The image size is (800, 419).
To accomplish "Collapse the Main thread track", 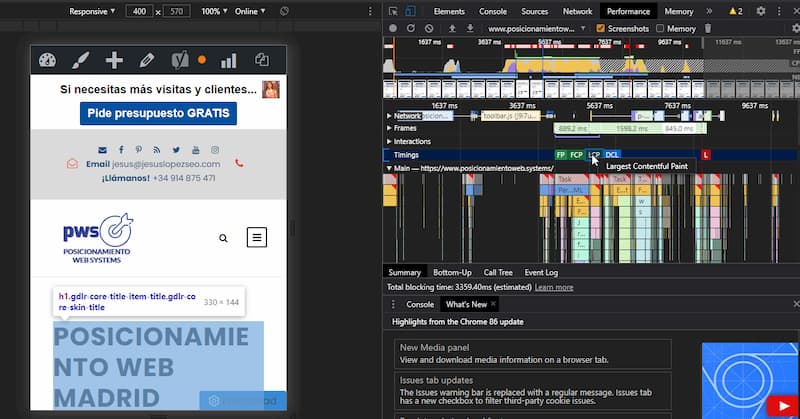I will click(x=389, y=168).
